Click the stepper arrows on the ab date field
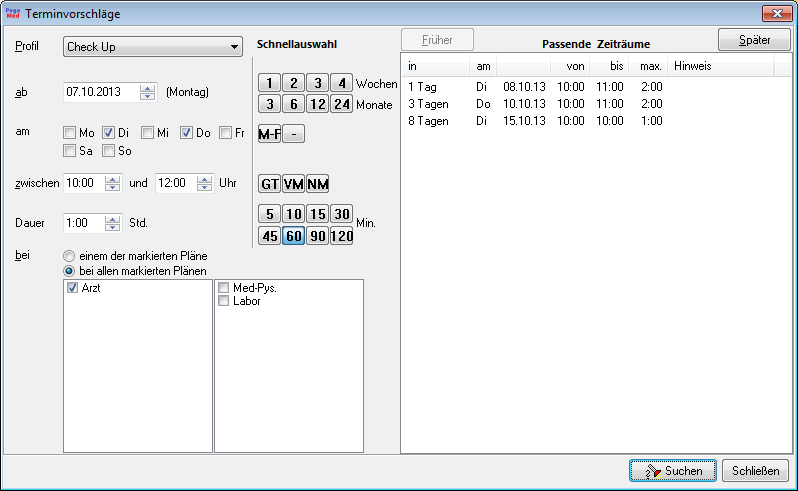 pyautogui.click(x=148, y=93)
